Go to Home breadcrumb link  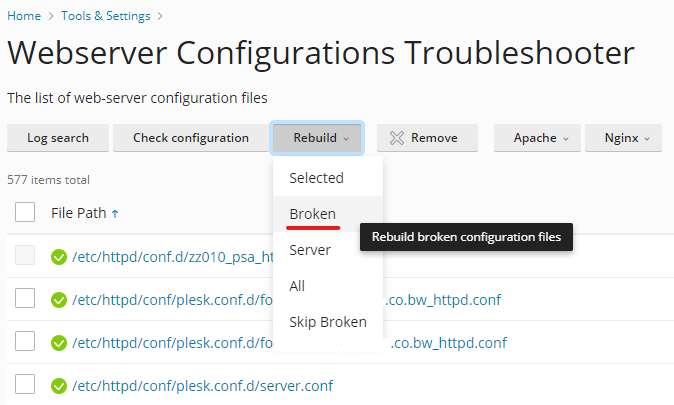(24, 16)
